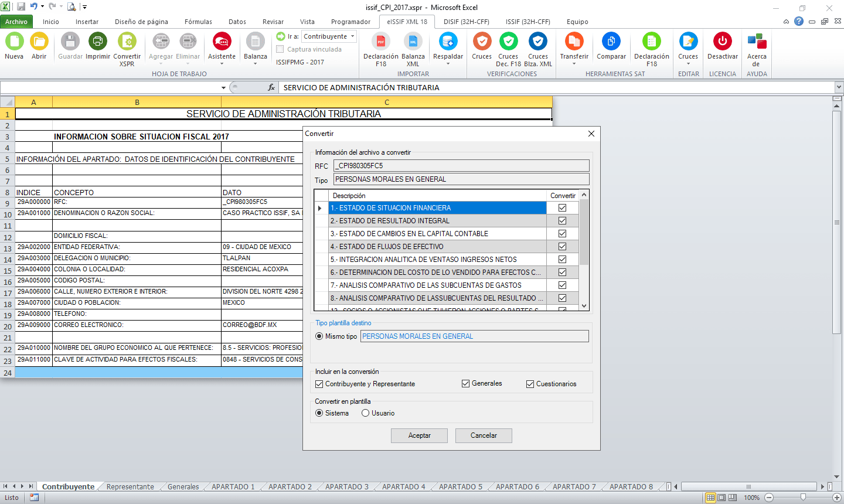
Task: Toggle Contribuyente y Representante checkbox
Action: coord(319,384)
